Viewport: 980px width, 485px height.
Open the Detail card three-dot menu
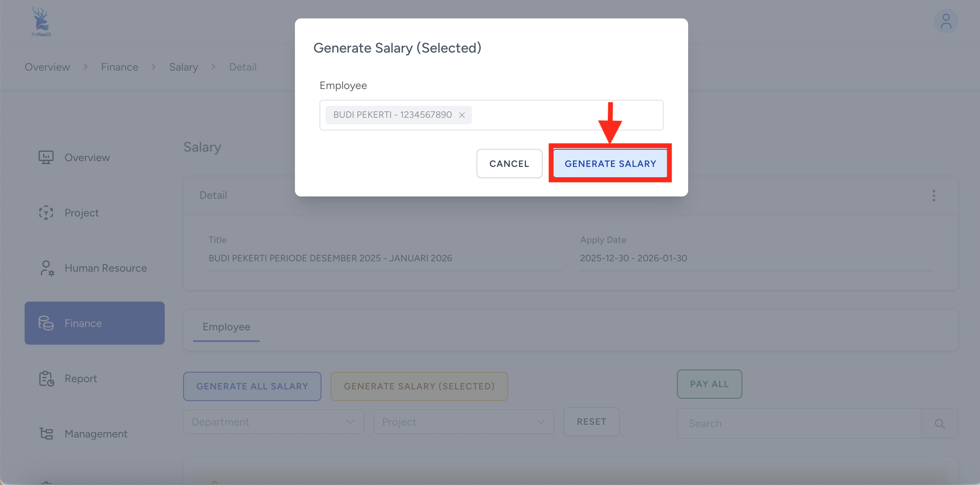(934, 196)
